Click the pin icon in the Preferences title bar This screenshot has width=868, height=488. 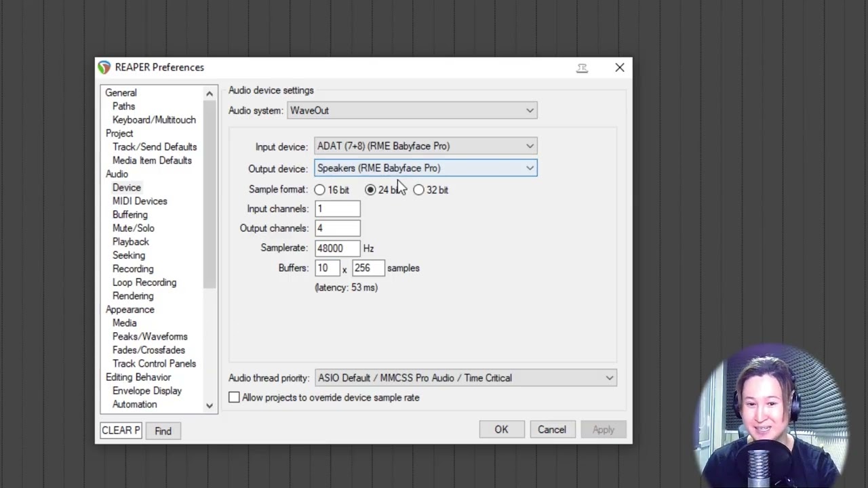pyautogui.click(x=583, y=68)
